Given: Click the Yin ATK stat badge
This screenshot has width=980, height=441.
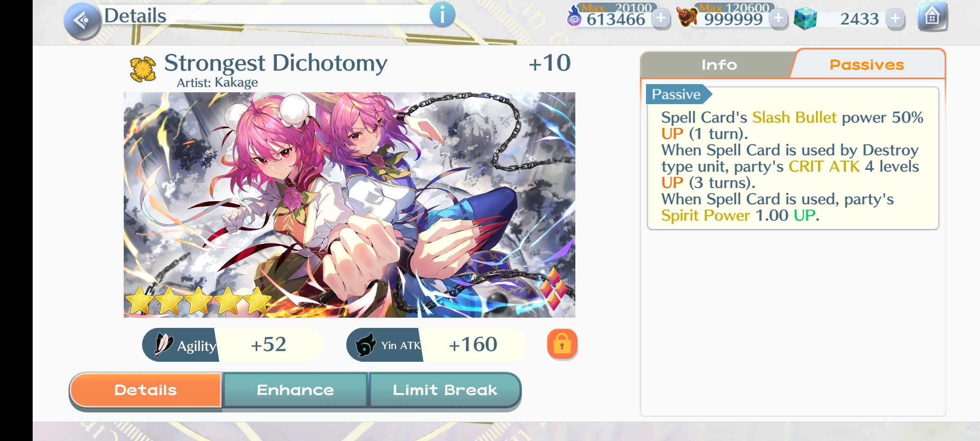Looking at the screenshot, I should 437,345.
